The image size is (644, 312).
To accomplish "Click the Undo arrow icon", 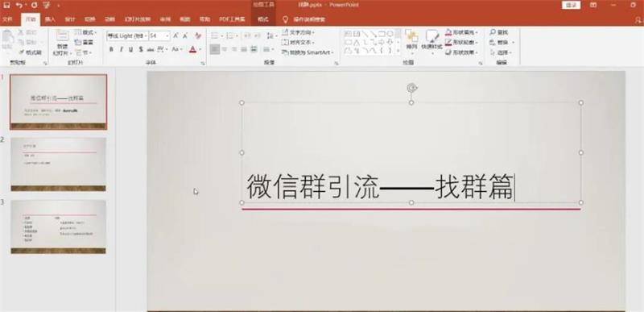I will point(19,5).
